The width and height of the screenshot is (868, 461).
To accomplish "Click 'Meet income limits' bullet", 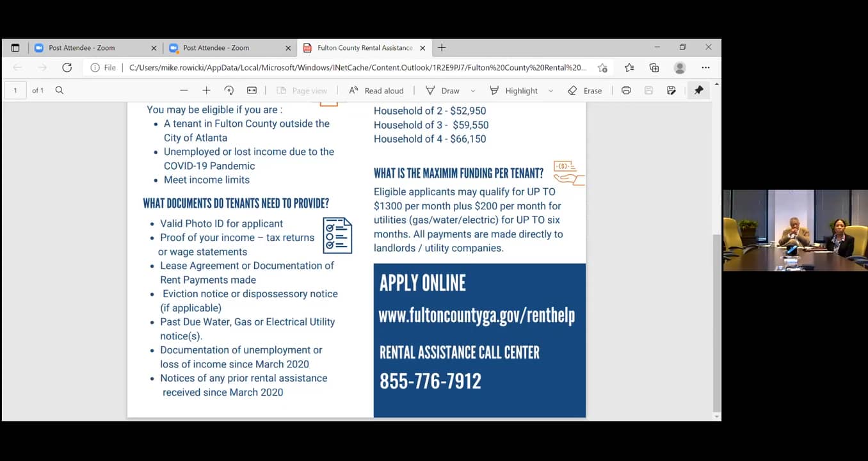I will click(x=207, y=180).
